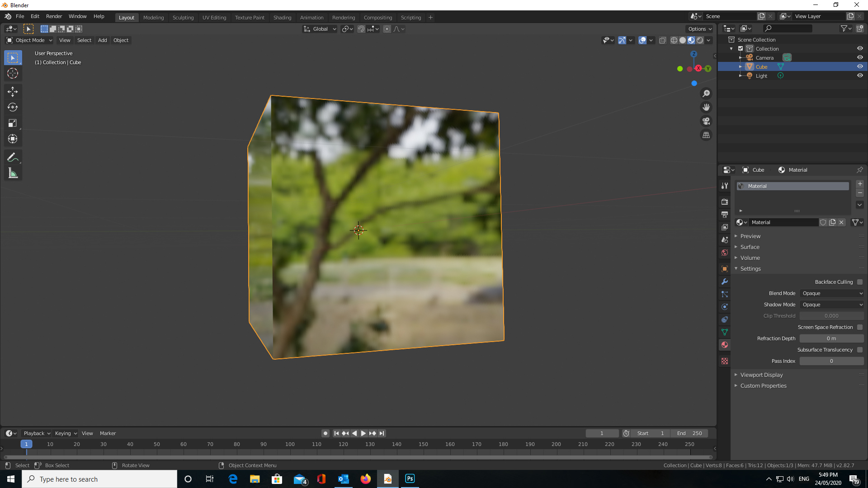The height and width of the screenshot is (488, 868).
Task: Open Photoshop from the Windows taskbar
Action: 410,479
